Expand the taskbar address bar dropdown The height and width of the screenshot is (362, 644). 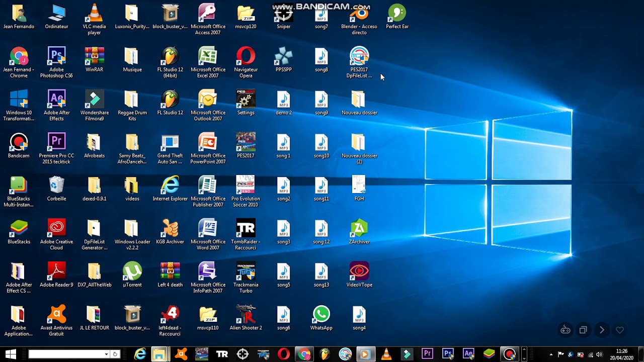point(106,354)
